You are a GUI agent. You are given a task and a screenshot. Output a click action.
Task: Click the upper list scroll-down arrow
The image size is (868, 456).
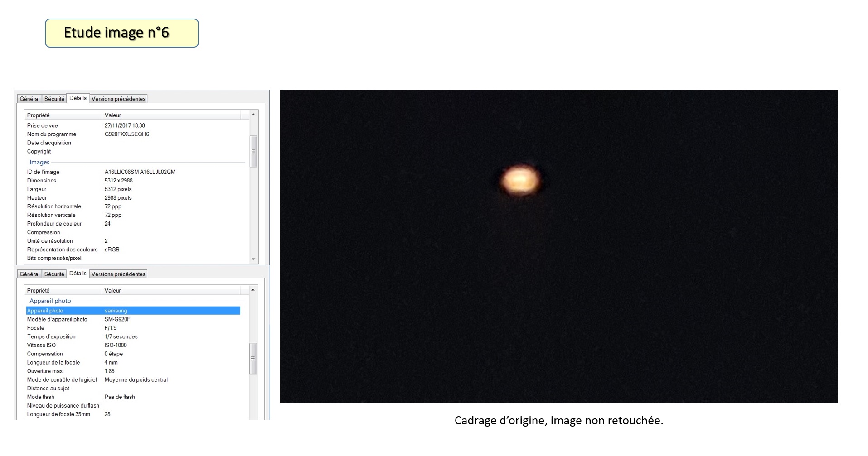pos(253,259)
